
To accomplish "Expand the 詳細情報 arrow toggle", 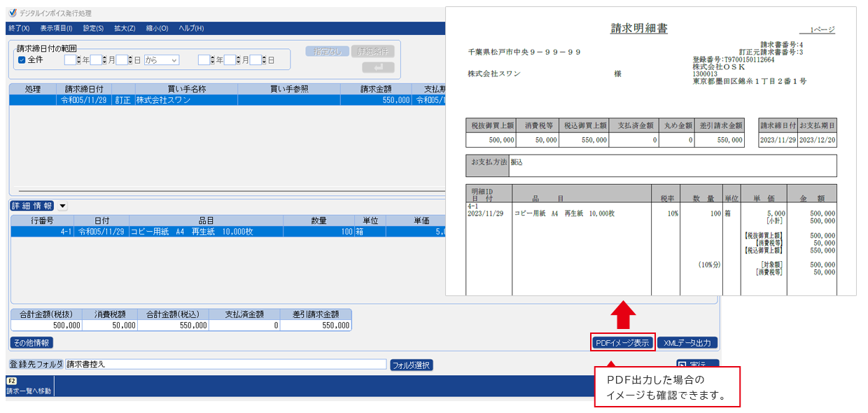I will pyautogui.click(x=63, y=206).
